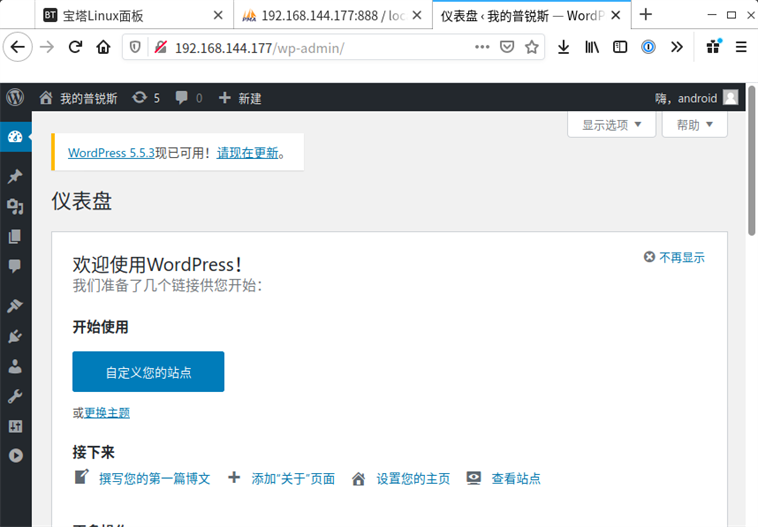This screenshot has width=758, height=527.
Task: Switch to the 宝塔Linux面板 tab
Action: 134,15
